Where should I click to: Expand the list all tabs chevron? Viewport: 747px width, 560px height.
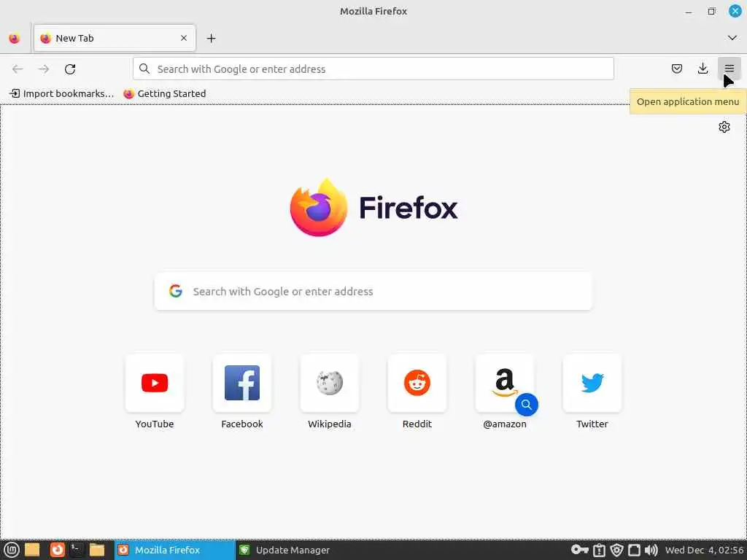pyautogui.click(x=732, y=38)
